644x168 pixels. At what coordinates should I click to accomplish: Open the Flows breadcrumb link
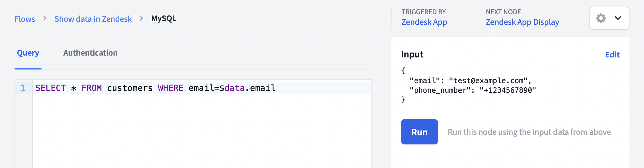tap(25, 19)
